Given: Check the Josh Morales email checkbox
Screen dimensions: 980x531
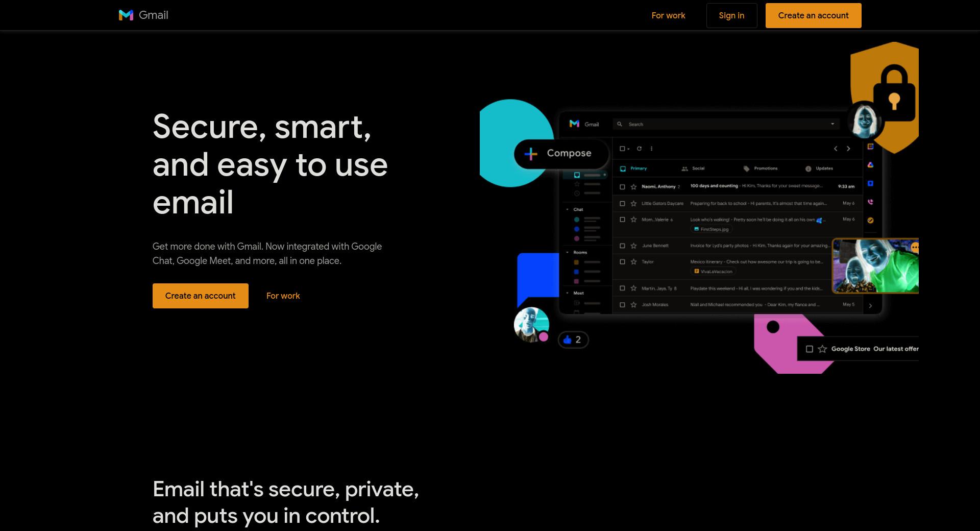Looking at the screenshot, I should coord(622,305).
